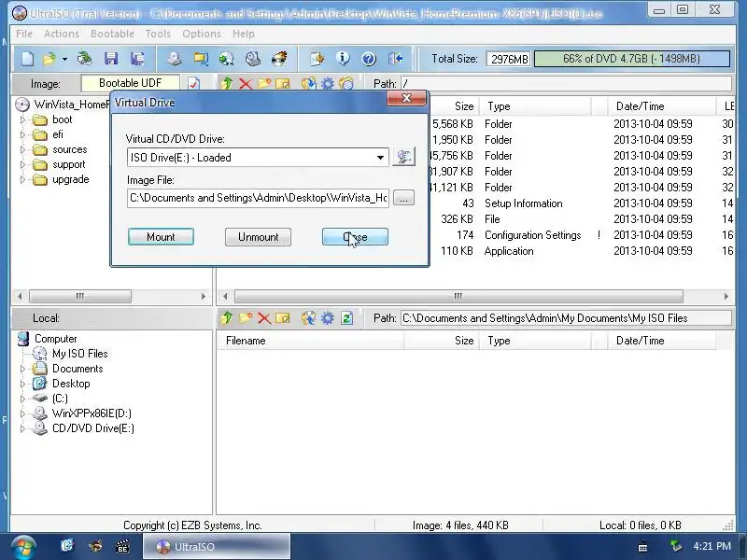Click the Unmount button

click(259, 237)
